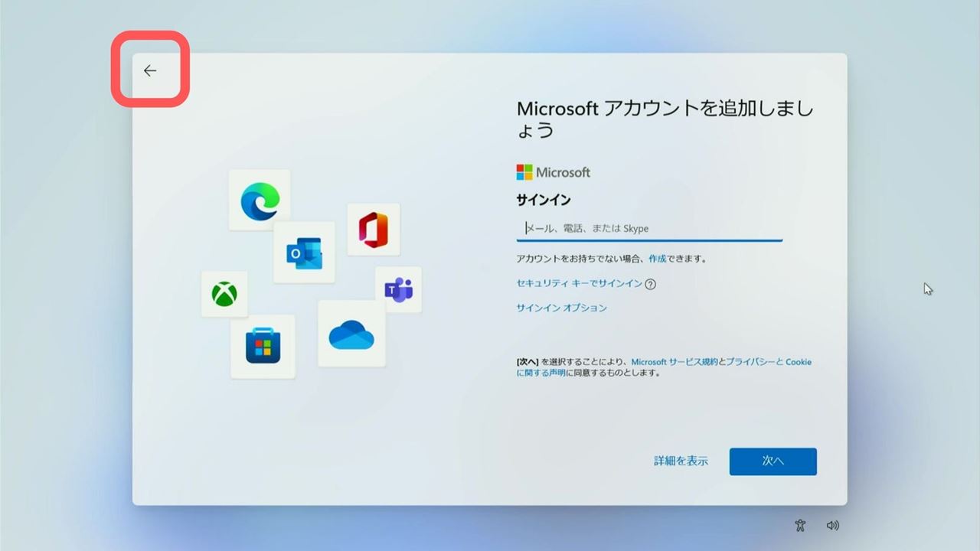Click the Microsoft logo beside サインイン
The height and width of the screenshot is (551, 980).
(554, 172)
